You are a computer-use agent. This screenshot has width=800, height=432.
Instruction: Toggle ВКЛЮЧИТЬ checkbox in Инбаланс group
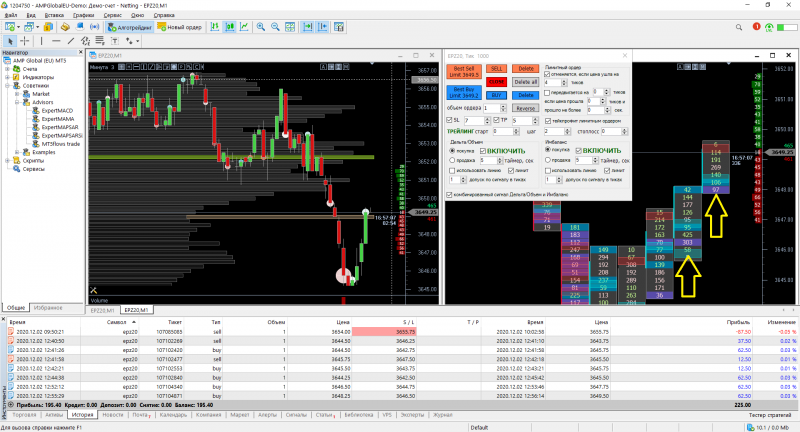(x=579, y=150)
